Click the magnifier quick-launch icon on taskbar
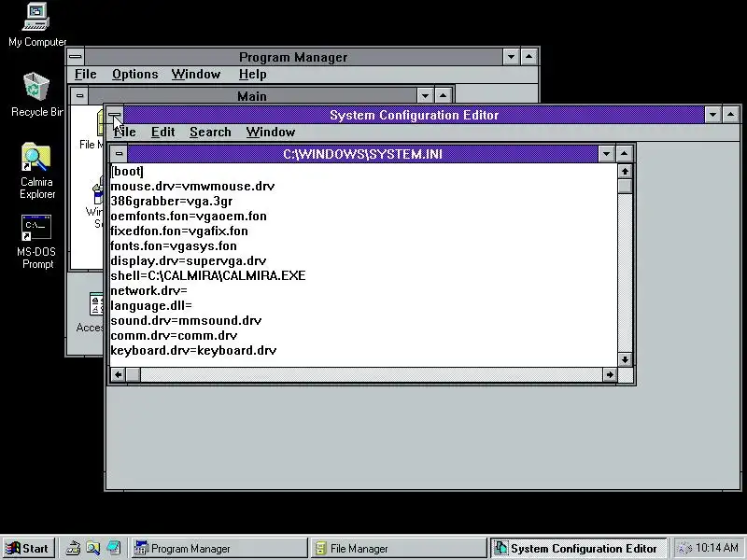747x560 pixels. click(92, 548)
